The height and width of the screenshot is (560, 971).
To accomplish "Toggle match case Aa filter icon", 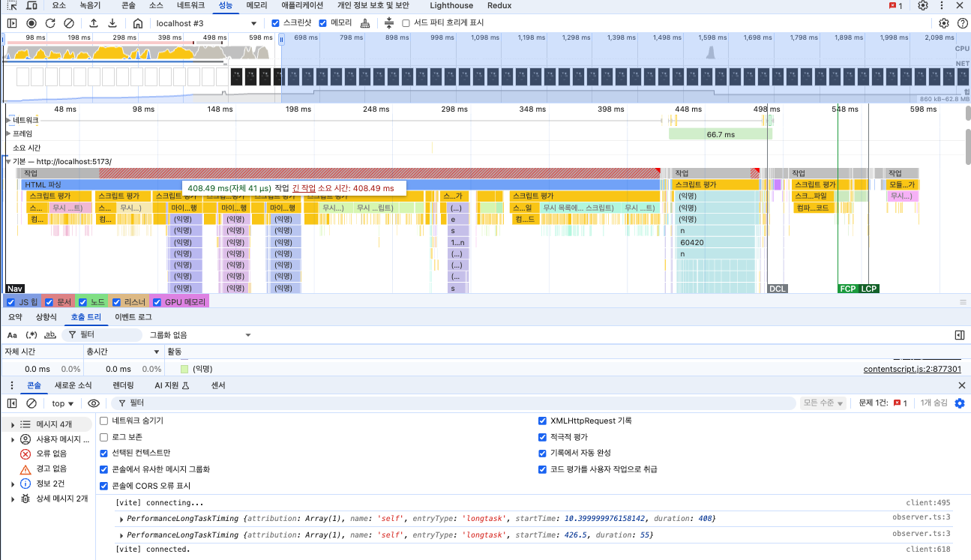I will pos(12,335).
